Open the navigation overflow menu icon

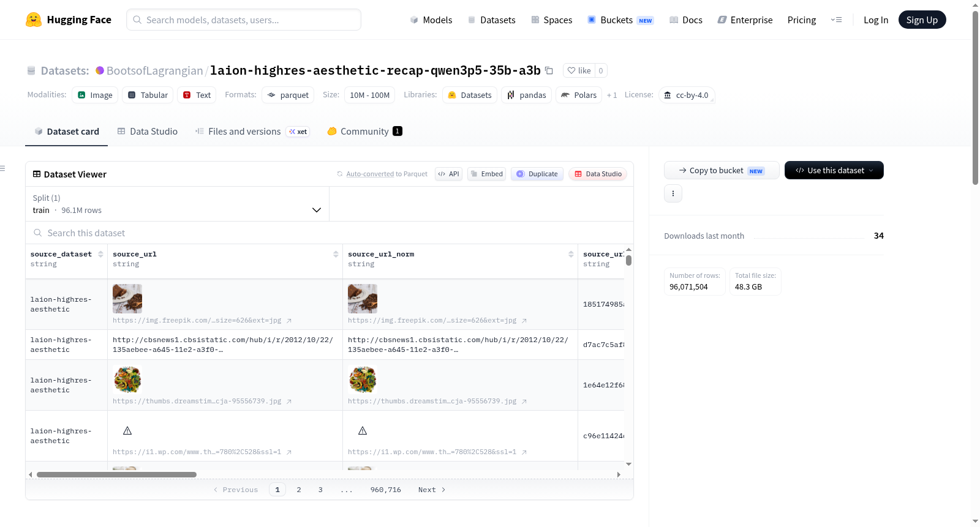point(836,20)
